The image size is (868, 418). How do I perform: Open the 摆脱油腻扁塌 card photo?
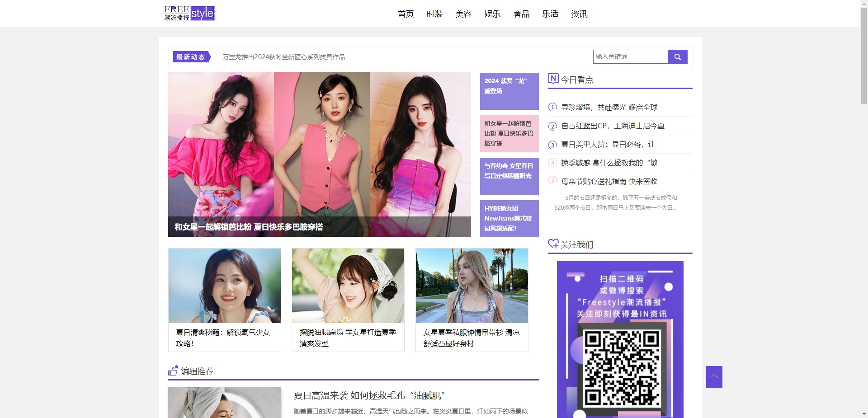[x=348, y=286]
